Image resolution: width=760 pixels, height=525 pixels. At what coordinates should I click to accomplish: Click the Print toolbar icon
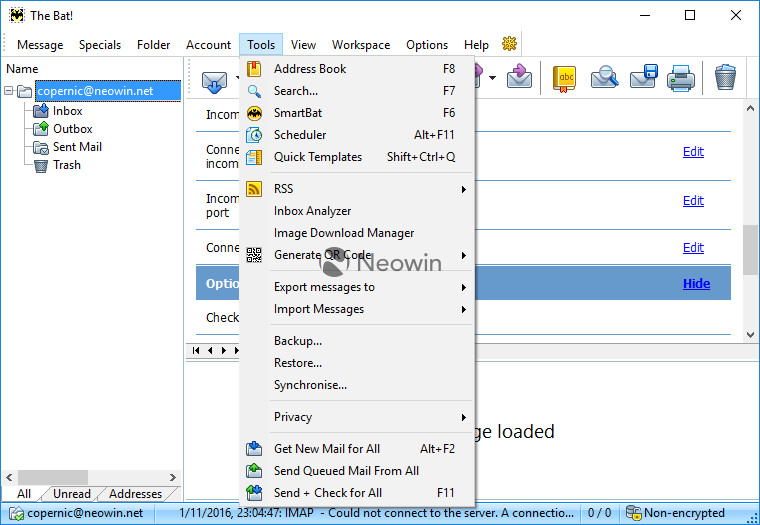(x=681, y=78)
